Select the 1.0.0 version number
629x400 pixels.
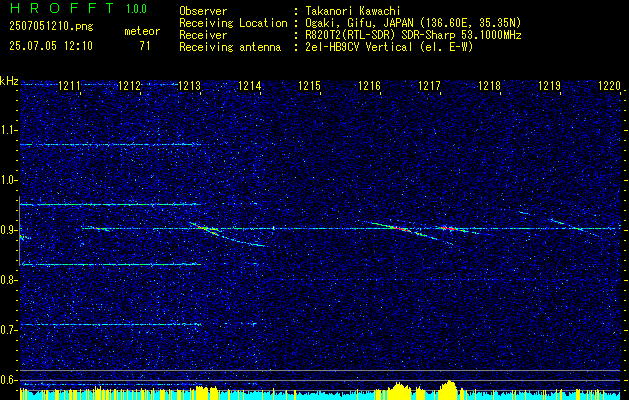pos(136,9)
